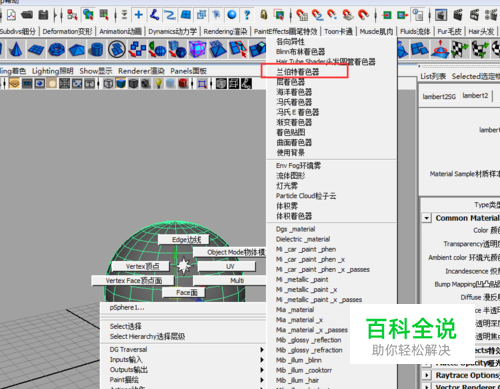500x389 pixels.
Task: Toggle the grid icon in the viewport toolbar
Action: coord(64,83)
